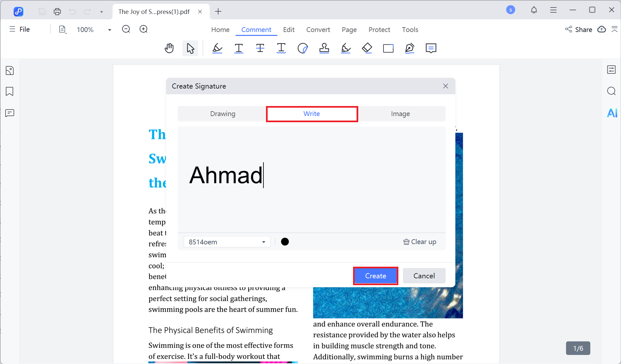Screen dimensions: 621x364
Task: Select the Strikethrough tool
Action: (260, 48)
